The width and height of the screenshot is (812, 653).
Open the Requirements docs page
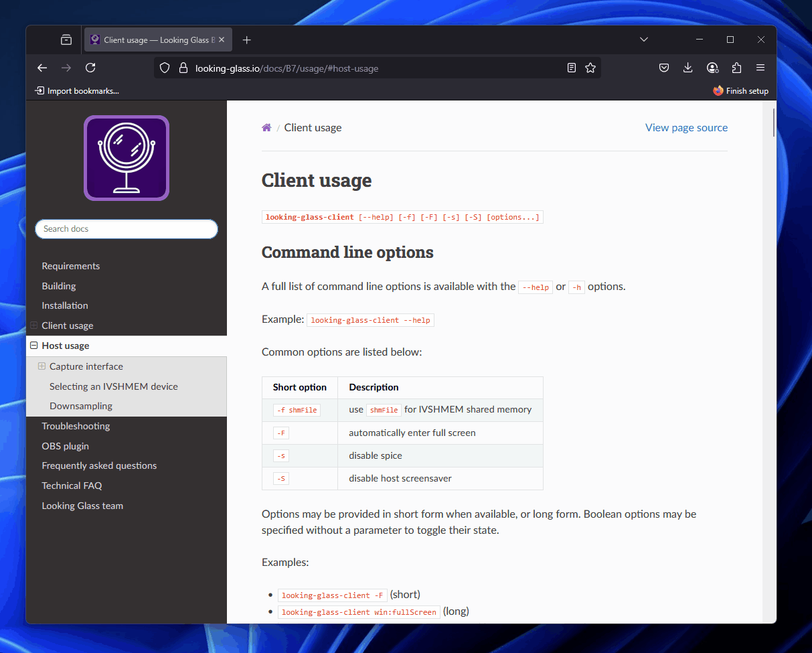click(x=71, y=266)
